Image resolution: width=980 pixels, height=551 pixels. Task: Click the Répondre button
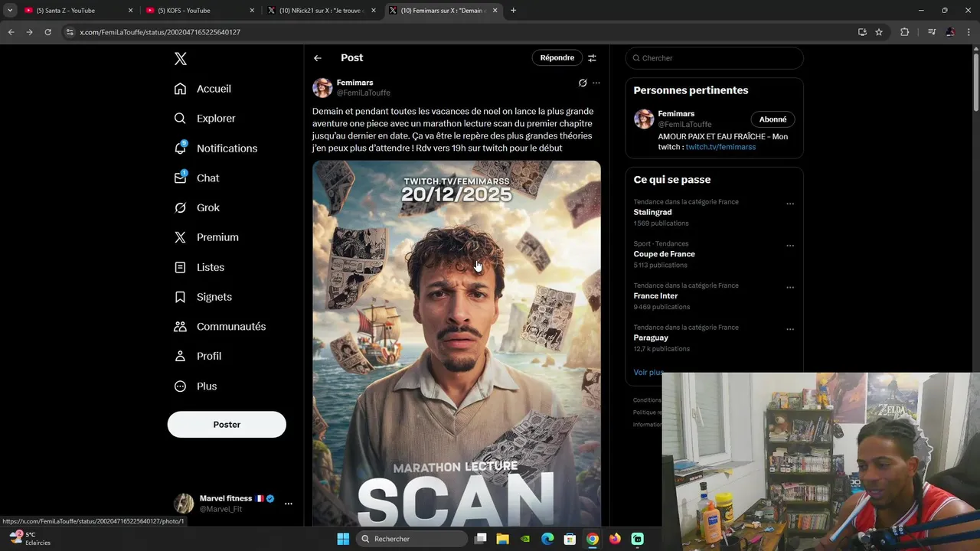click(557, 58)
